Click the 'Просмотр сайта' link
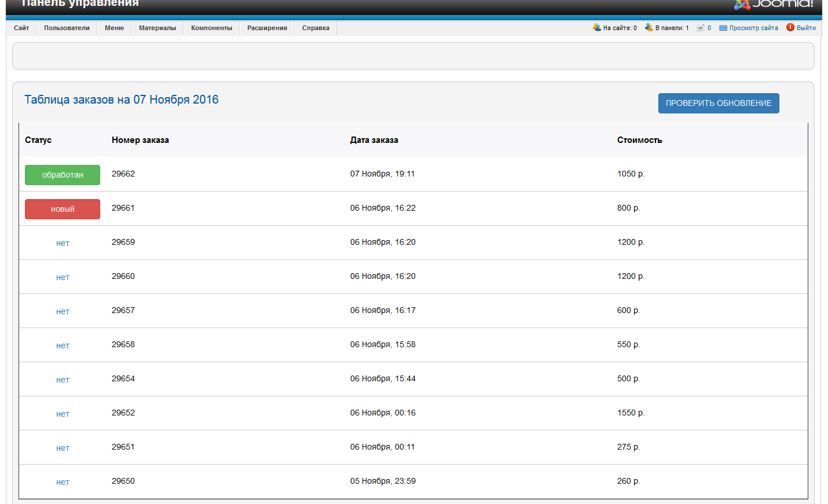This screenshot has width=828, height=504. [753, 28]
